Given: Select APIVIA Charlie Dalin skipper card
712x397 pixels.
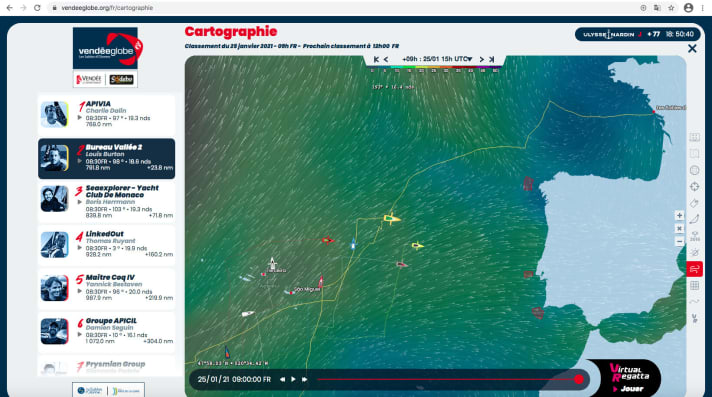Looking at the screenshot, I should [x=106, y=114].
